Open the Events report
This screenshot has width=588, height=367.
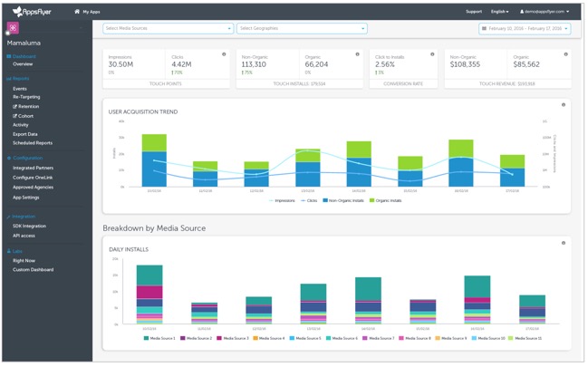(20, 89)
